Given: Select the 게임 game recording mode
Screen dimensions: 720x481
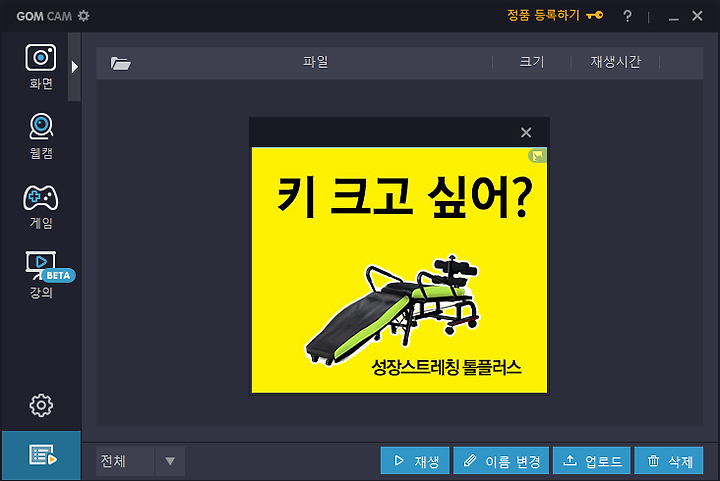Looking at the screenshot, I should click(41, 207).
